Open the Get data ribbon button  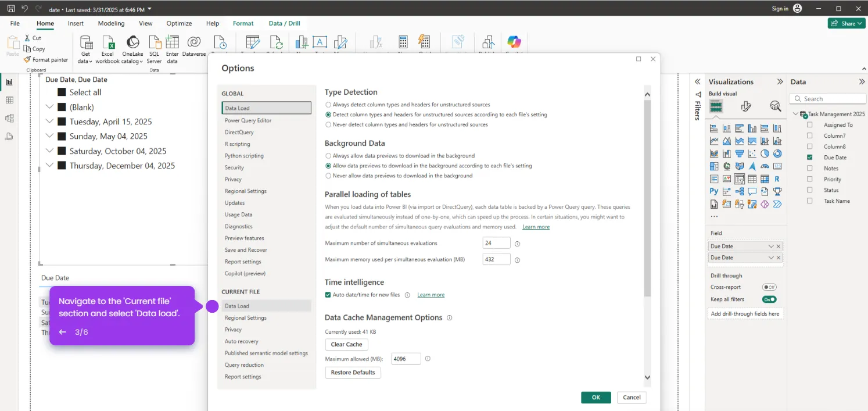pyautogui.click(x=85, y=50)
